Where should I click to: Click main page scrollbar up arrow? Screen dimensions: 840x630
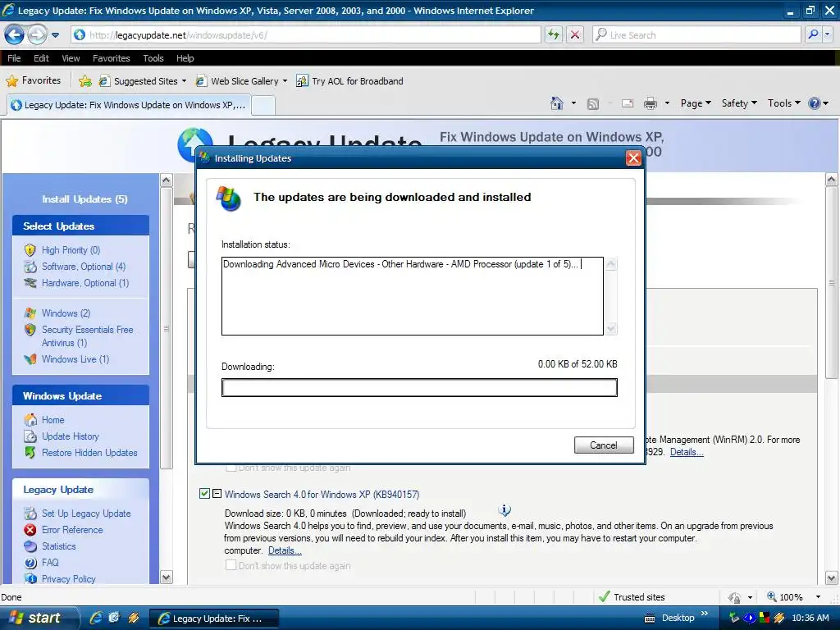[832, 180]
